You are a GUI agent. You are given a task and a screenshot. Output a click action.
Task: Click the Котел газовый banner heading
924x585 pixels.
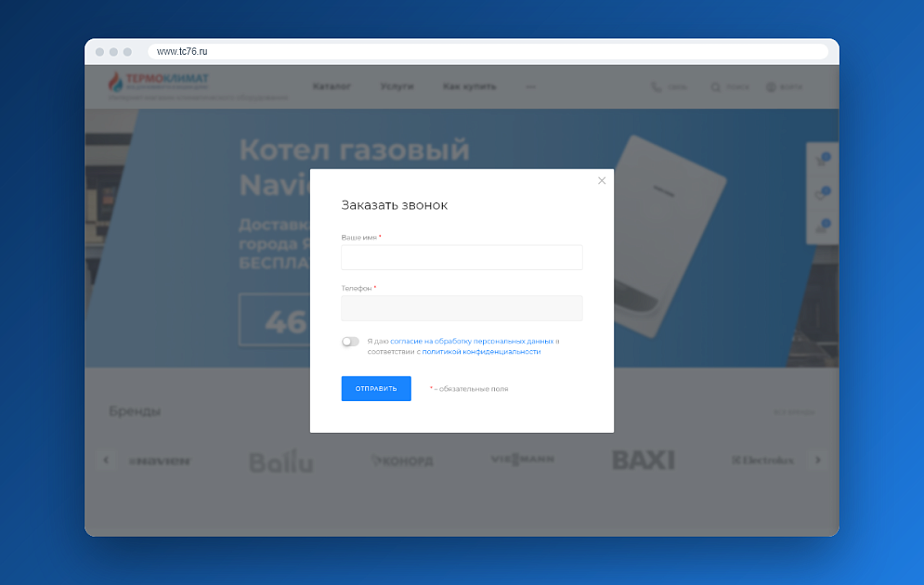[x=354, y=149]
